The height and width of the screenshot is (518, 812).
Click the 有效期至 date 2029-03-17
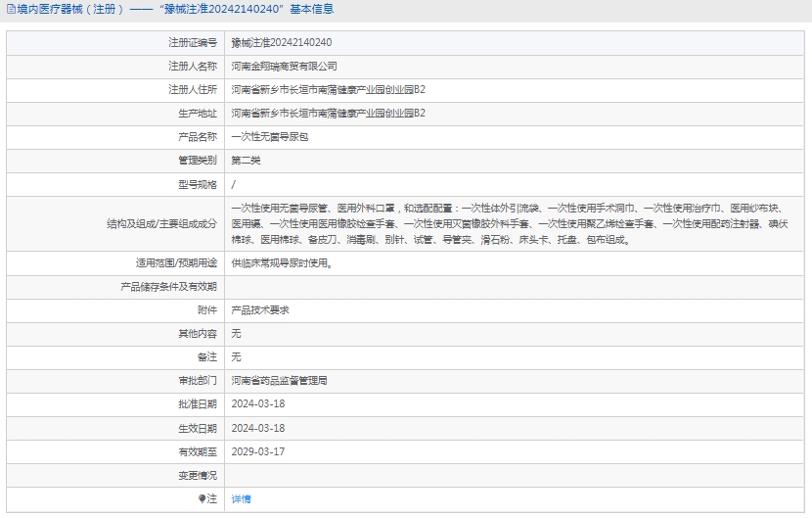[257, 451]
